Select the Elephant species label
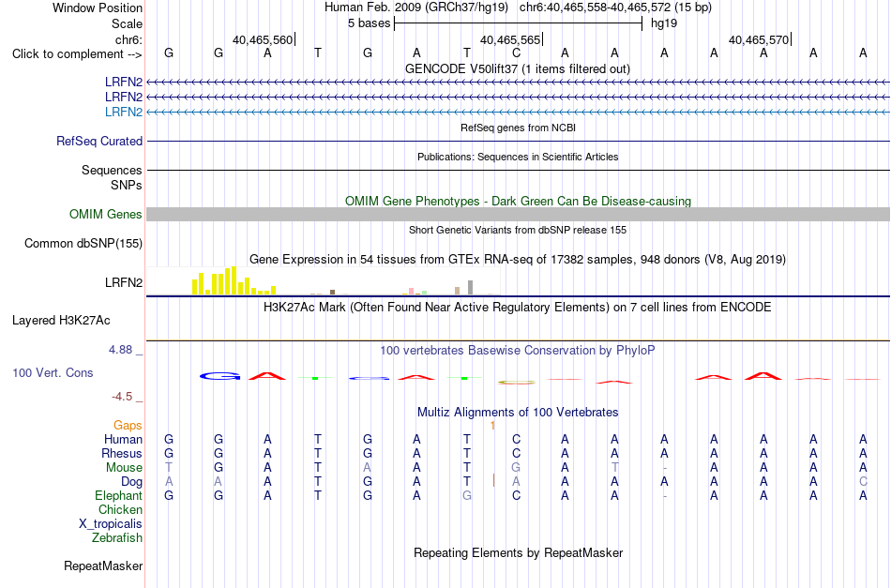Image resolution: width=891 pixels, height=588 pixels. pyautogui.click(x=119, y=495)
